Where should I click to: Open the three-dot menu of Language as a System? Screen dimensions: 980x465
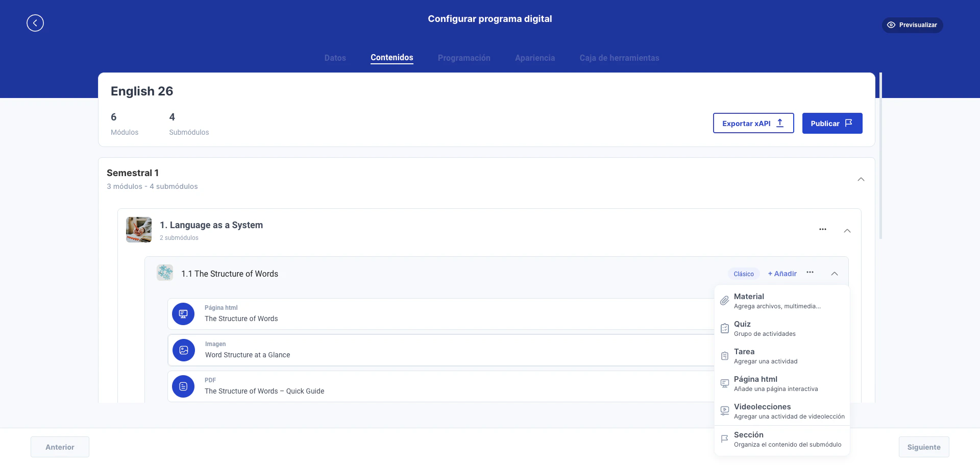click(822, 229)
